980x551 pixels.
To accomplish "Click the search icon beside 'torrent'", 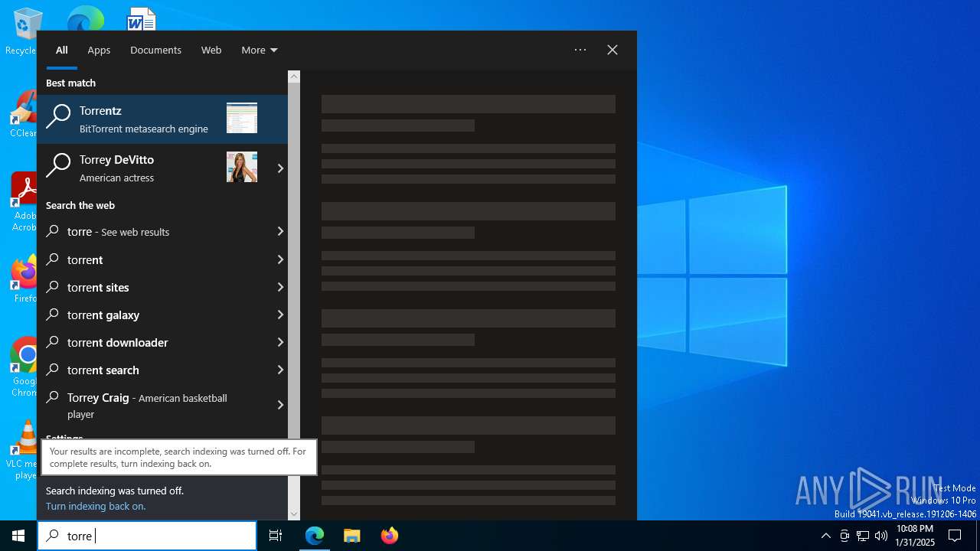I will click(53, 259).
